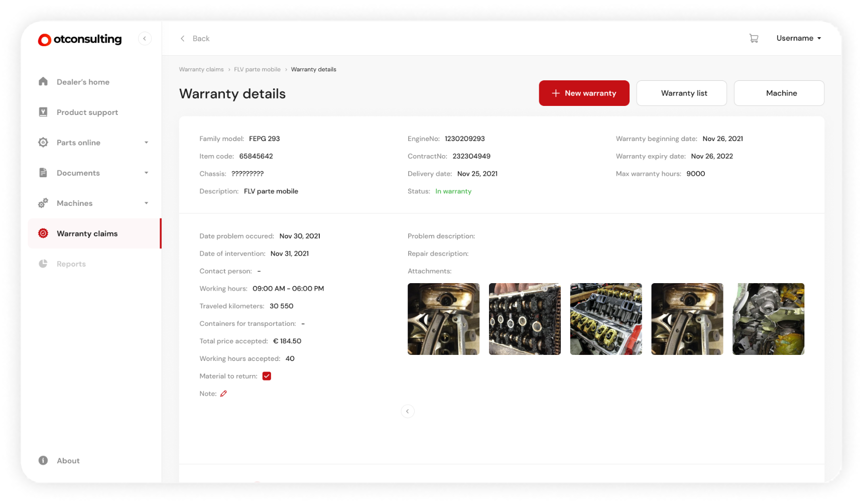This screenshot has width=862, height=504.
Task: Click the About info icon
Action: click(43, 460)
